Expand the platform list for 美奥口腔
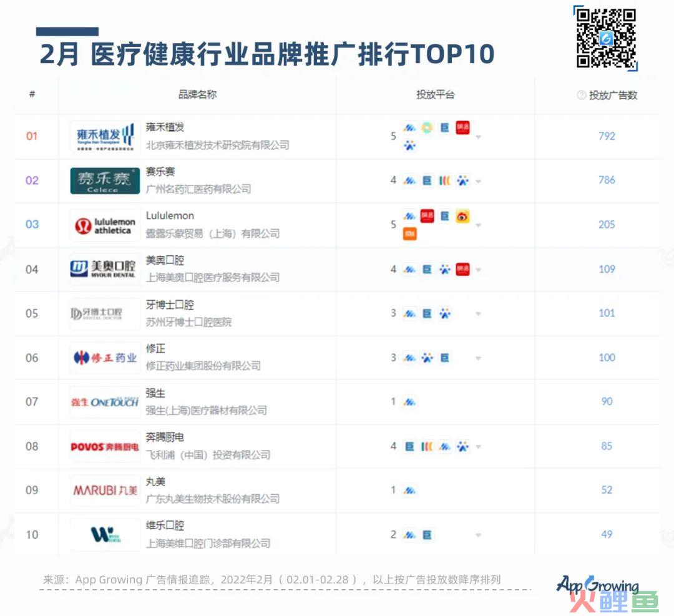 coord(478,270)
